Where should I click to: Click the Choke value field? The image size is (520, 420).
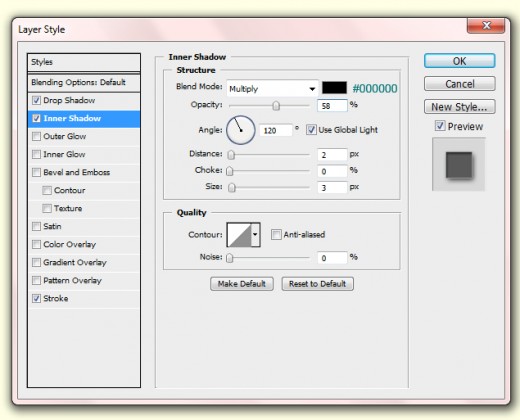coord(332,171)
